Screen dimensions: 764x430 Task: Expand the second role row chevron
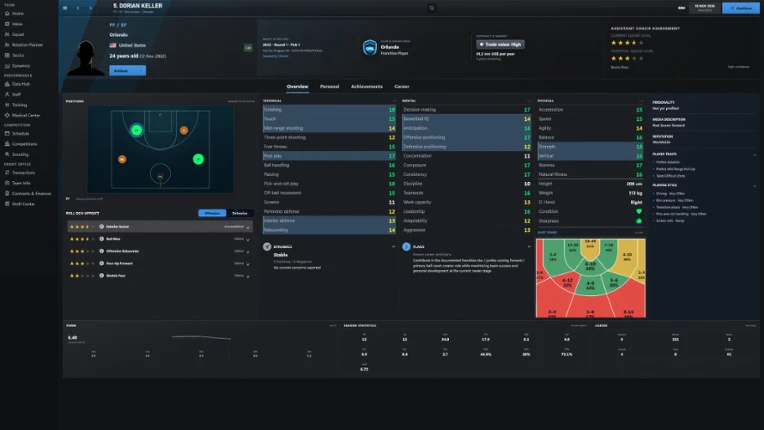(248, 239)
